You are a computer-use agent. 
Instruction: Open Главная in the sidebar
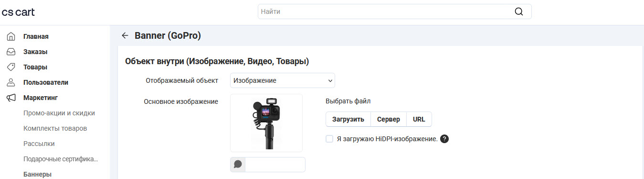[x=36, y=36]
